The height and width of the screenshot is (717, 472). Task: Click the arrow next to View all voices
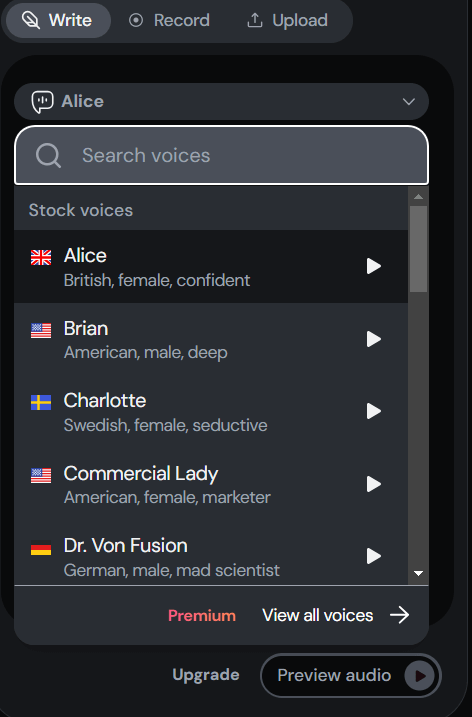[399, 615]
